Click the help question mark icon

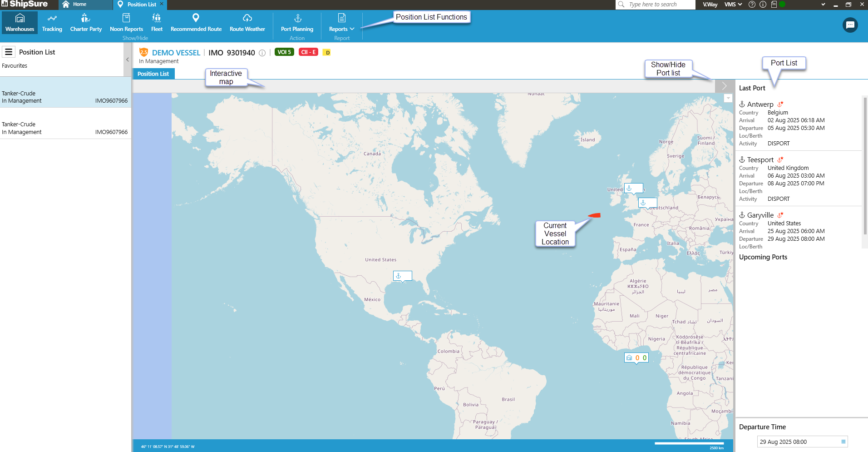coord(752,5)
